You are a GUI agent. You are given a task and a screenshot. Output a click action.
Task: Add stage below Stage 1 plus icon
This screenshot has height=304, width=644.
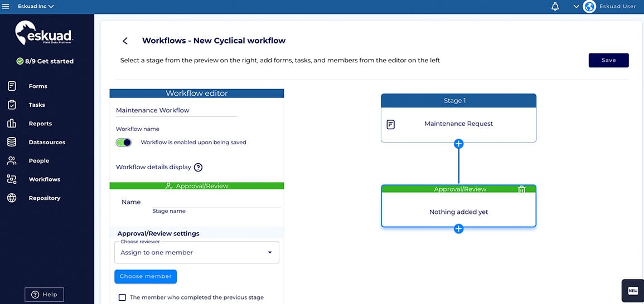pos(458,144)
